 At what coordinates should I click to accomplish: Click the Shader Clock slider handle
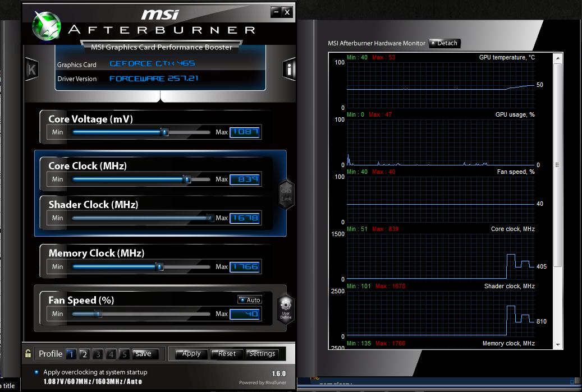coord(210,218)
